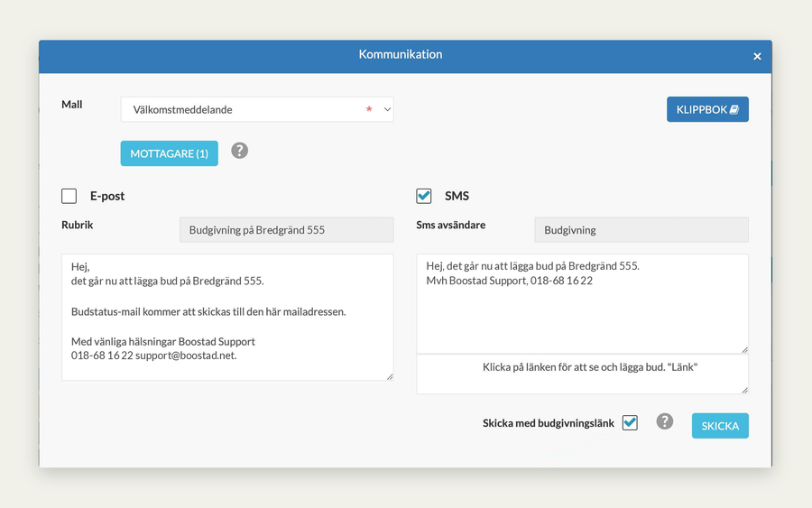Click inside the e-mail message text area
This screenshot has width=812, height=508.
click(227, 317)
